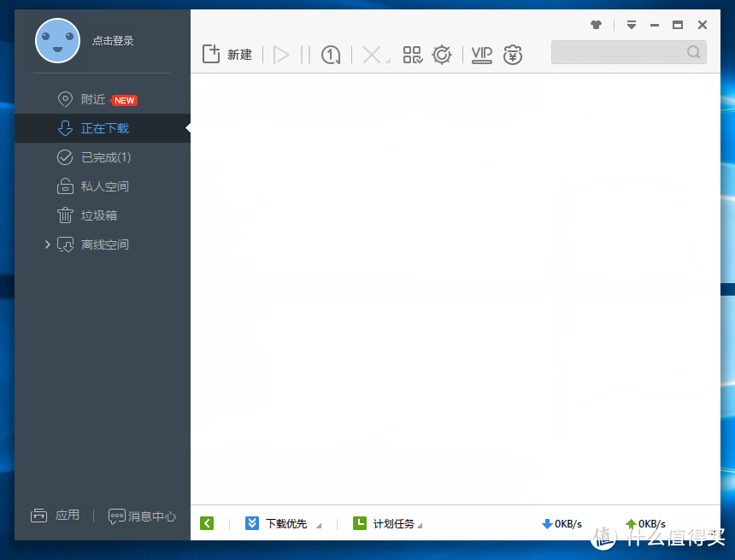Open 消息中心 message center
This screenshot has height=560, width=735.
pos(142,516)
